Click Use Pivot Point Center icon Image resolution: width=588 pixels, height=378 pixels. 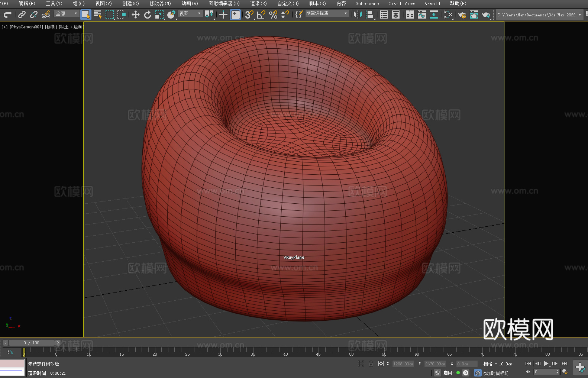point(209,14)
